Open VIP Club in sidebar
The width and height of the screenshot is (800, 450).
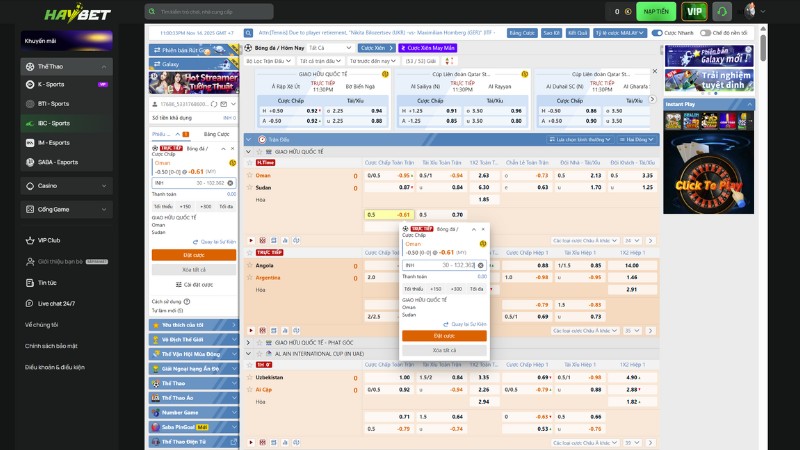tap(49, 240)
